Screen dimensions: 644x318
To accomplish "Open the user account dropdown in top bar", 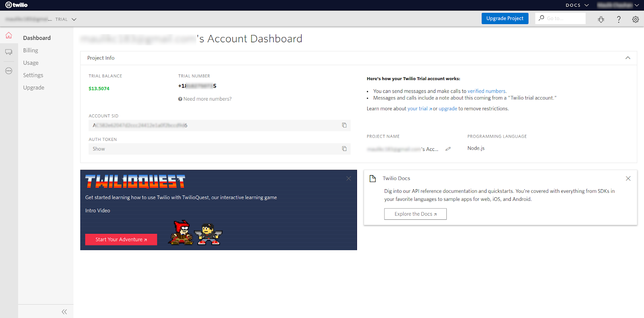I will point(618,5).
